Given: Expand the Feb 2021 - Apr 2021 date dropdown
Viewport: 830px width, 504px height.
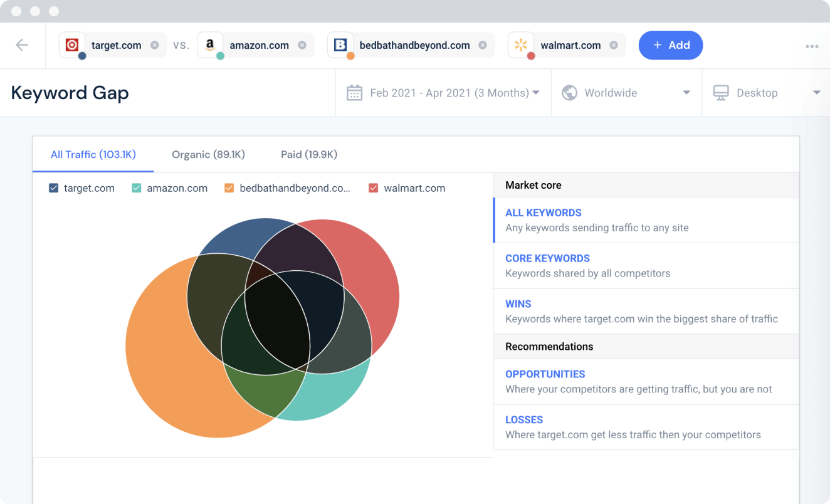Looking at the screenshot, I should tap(535, 93).
